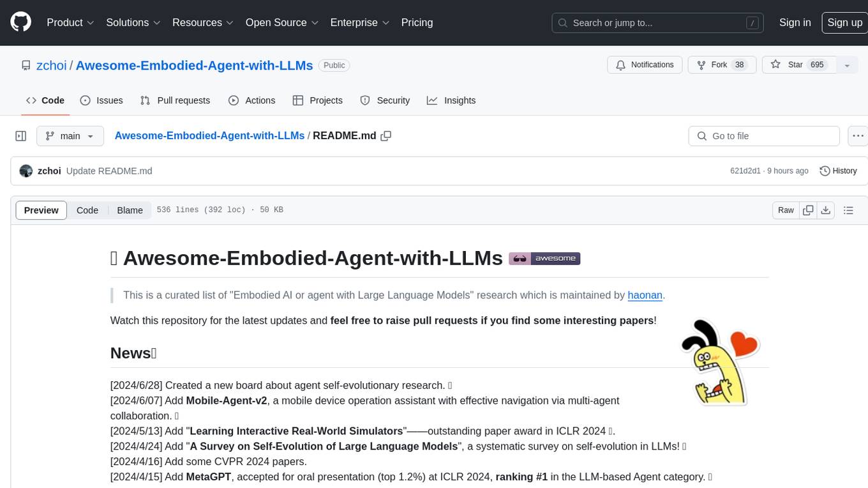Star this repository
The image size is (868, 488).
(798, 65)
